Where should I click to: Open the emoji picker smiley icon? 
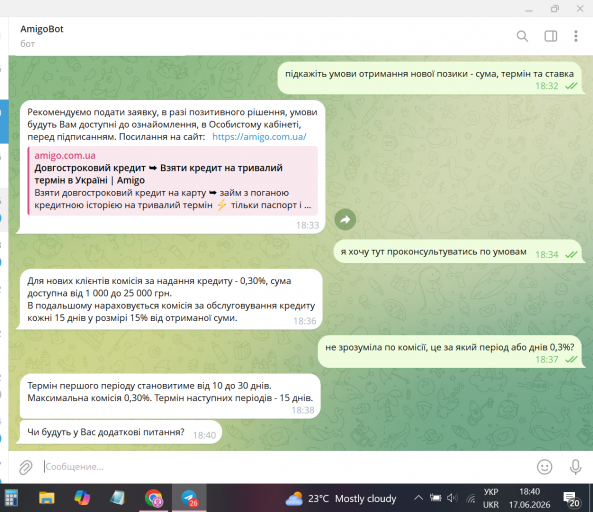tap(544, 467)
